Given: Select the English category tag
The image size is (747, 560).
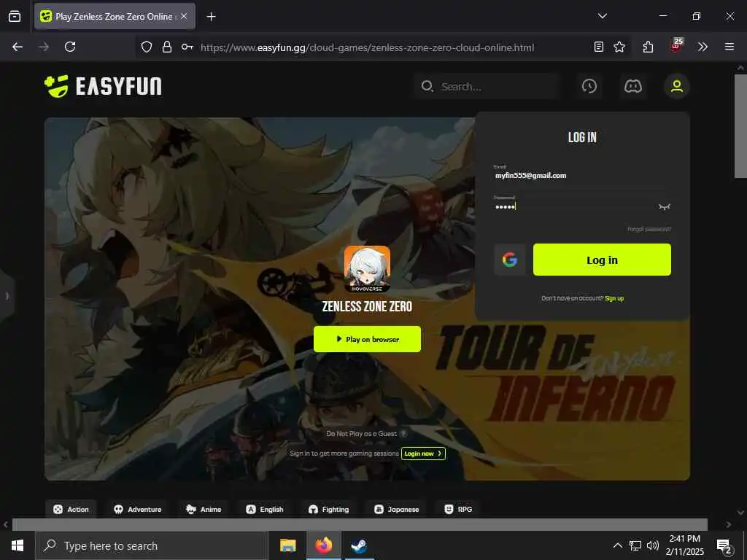Looking at the screenshot, I should click(x=264, y=509).
